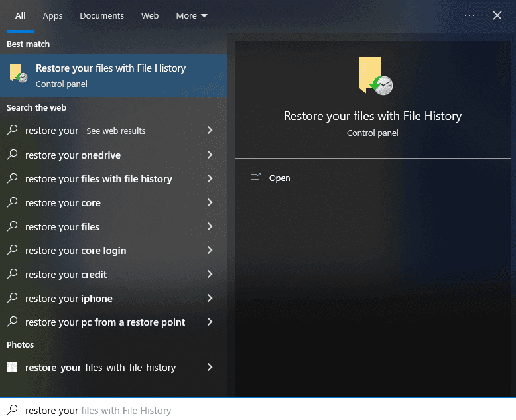Viewport: 516px width, 420px height.
Task: Click search icon beside 'restore your onedrive'
Action: click(x=12, y=155)
